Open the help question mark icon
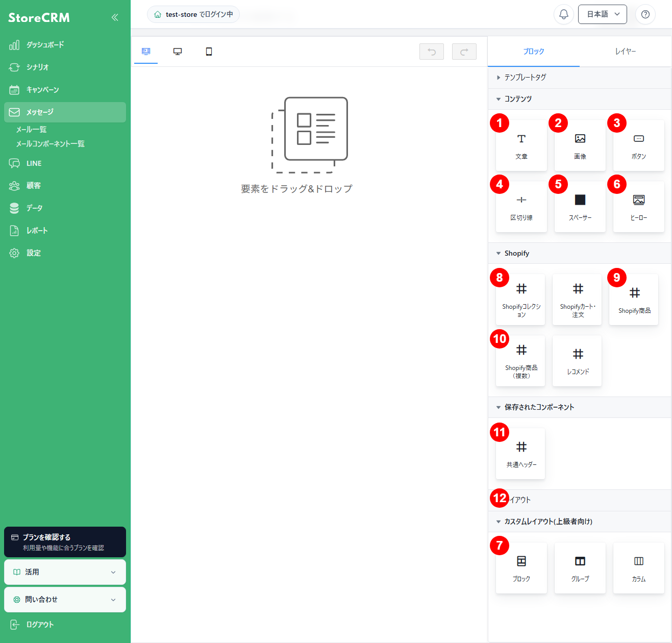Viewport: 672px width, 643px height. pos(645,14)
